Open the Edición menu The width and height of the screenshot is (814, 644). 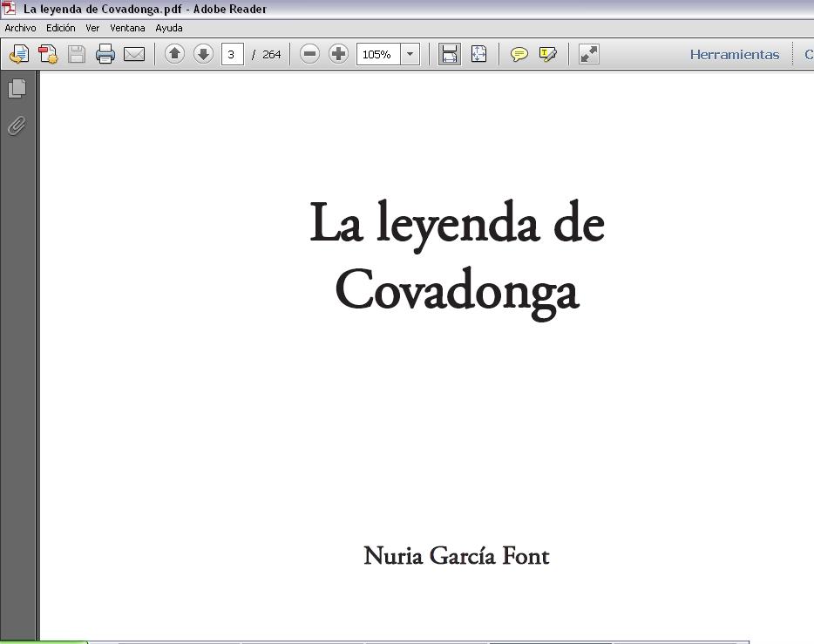61,28
